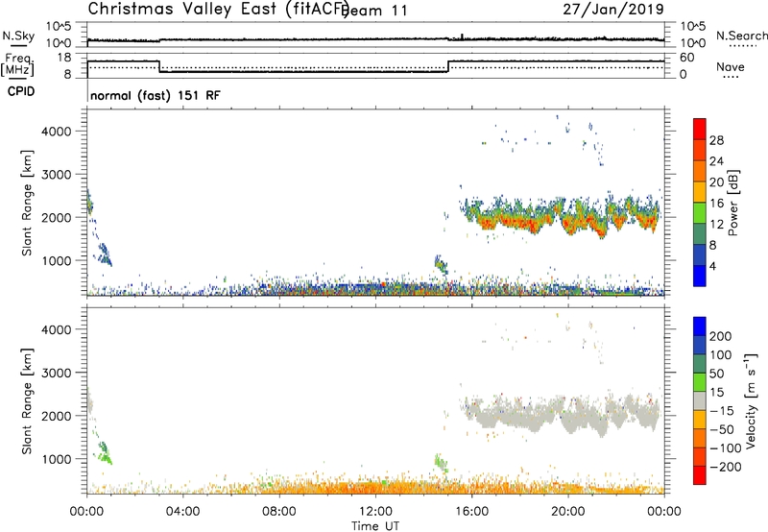Click the 'CPID' row label
The width and height of the screenshot is (768, 532).
click(x=21, y=91)
